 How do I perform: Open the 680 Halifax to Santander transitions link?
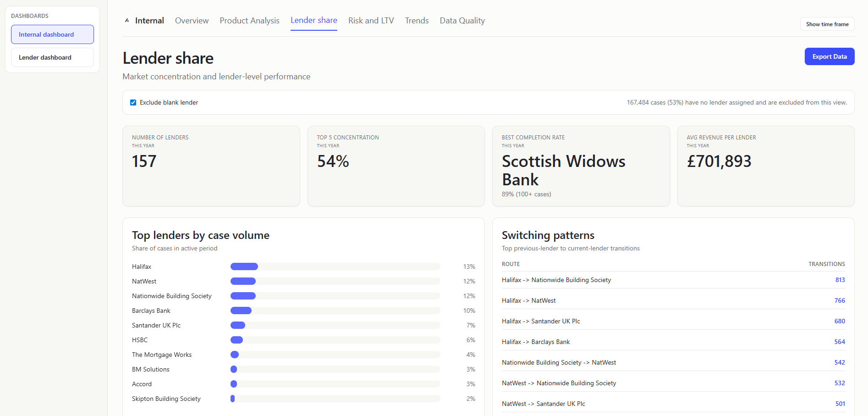[x=840, y=321]
